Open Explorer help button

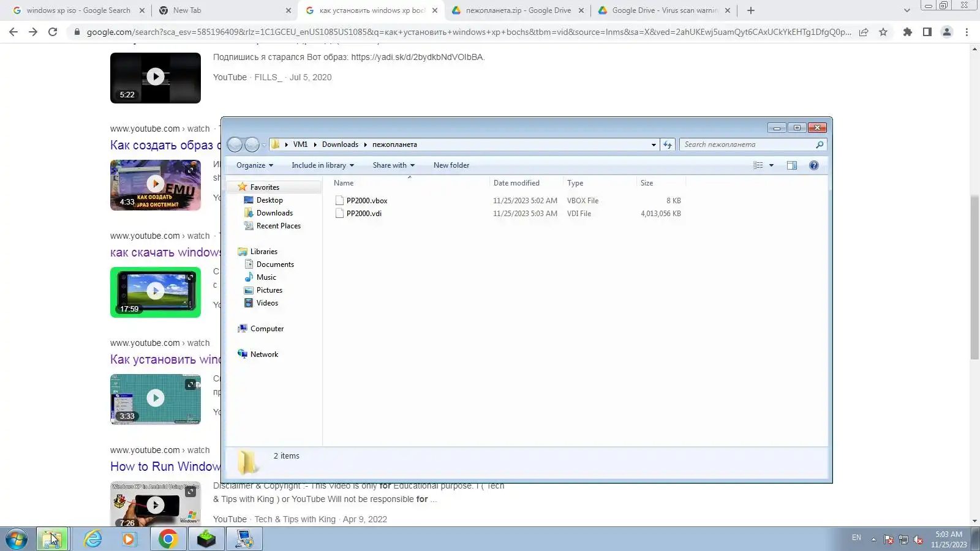[x=814, y=165]
